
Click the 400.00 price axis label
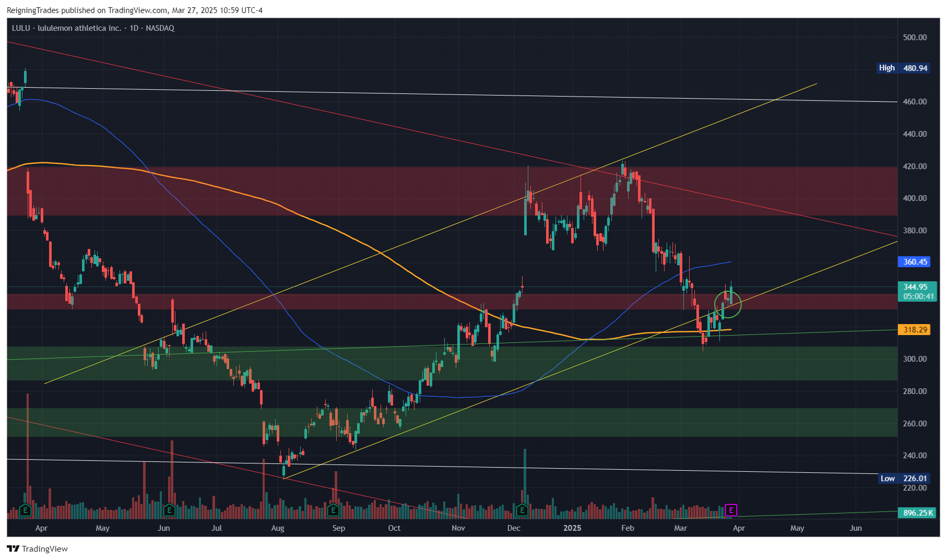tap(915, 198)
